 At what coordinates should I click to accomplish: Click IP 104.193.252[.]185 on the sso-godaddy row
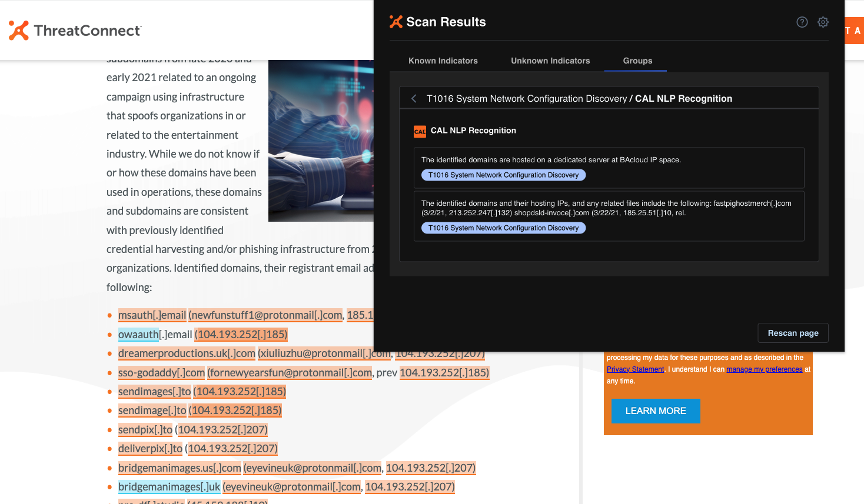(444, 373)
